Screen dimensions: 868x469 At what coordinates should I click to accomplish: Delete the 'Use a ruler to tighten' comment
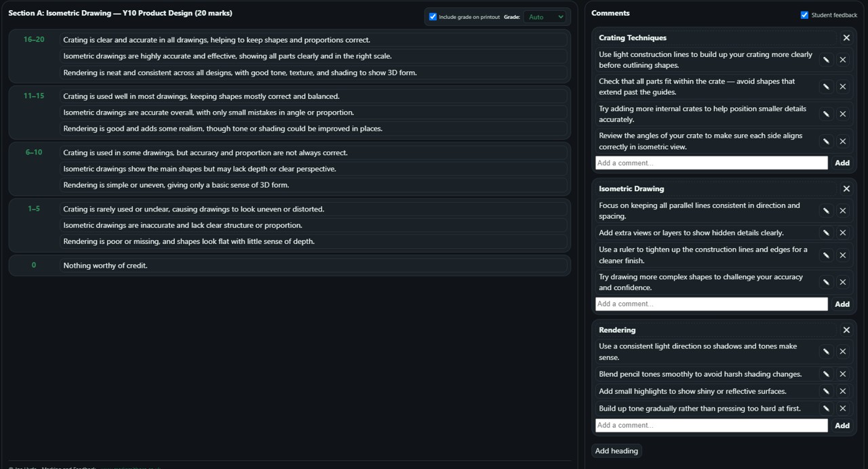tap(842, 255)
